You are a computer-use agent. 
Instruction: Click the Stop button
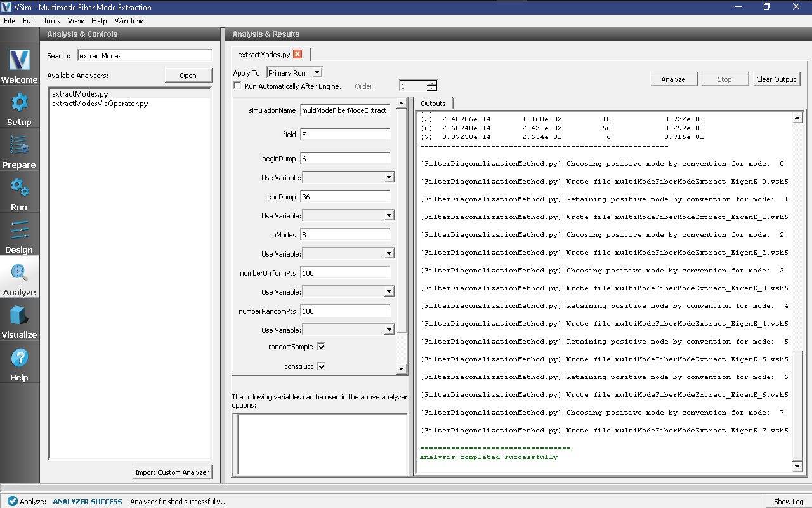724,79
